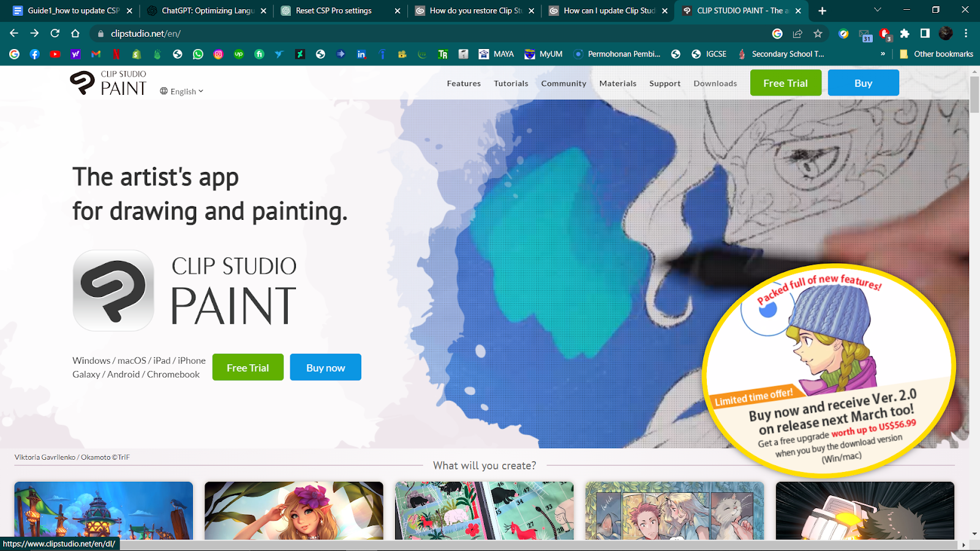
Task: Open the Ver. 2.0 limited time offer badge
Action: pyautogui.click(x=829, y=372)
